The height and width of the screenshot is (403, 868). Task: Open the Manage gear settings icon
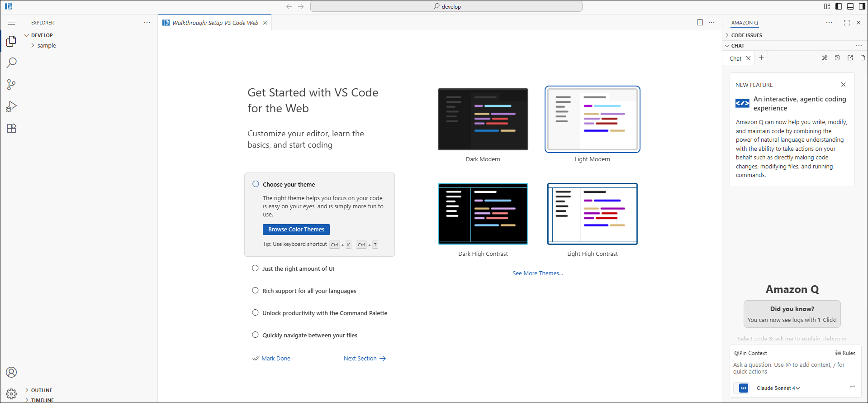click(x=11, y=393)
